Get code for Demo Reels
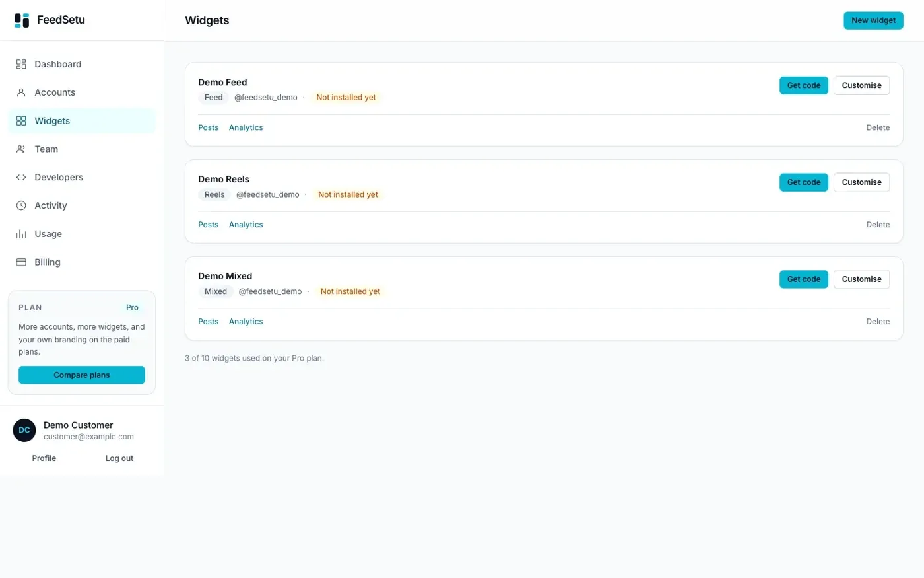This screenshot has height=578, width=924. click(803, 182)
